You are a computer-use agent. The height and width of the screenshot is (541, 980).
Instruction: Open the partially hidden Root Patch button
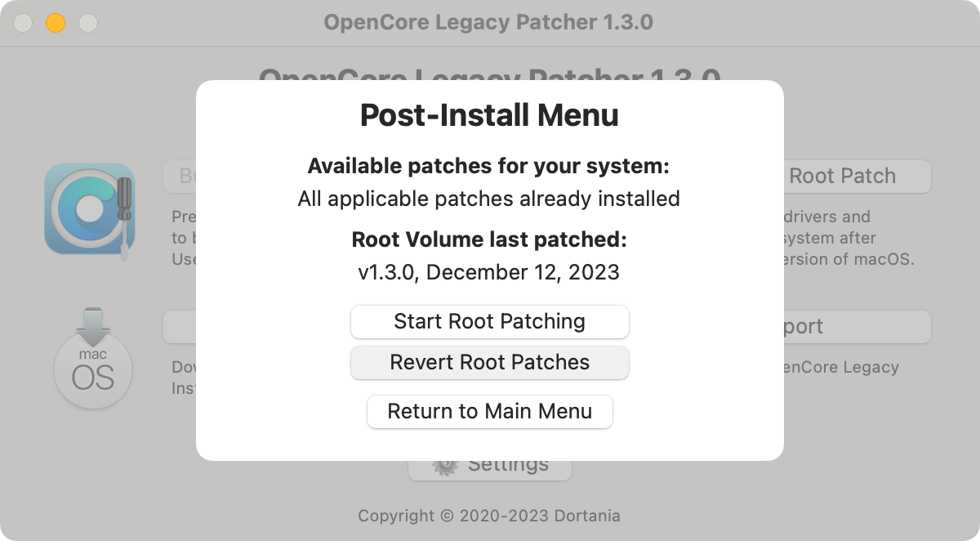[856, 176]
